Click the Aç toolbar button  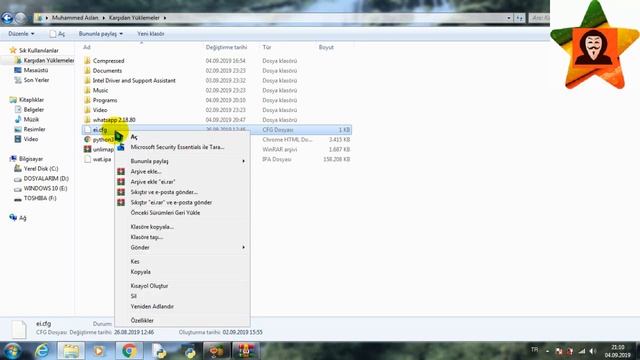[57, 34]
